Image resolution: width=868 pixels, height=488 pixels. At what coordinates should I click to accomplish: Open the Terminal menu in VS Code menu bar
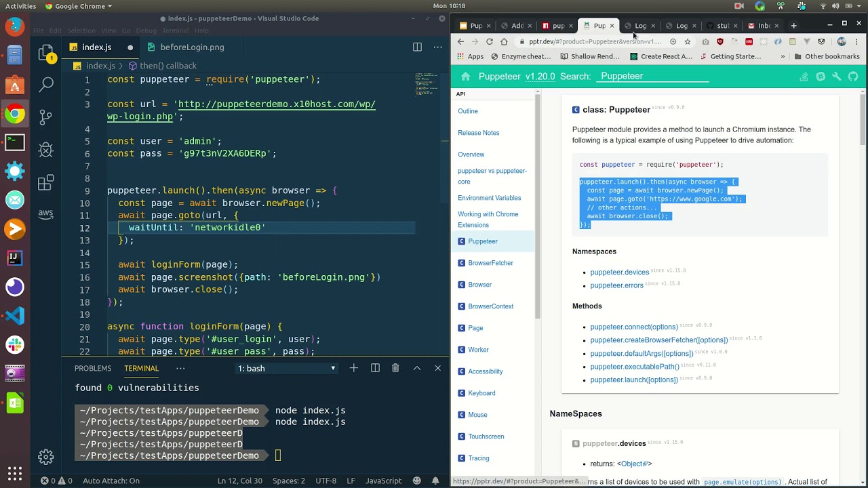pyautogui.click(x=175, y=30)
